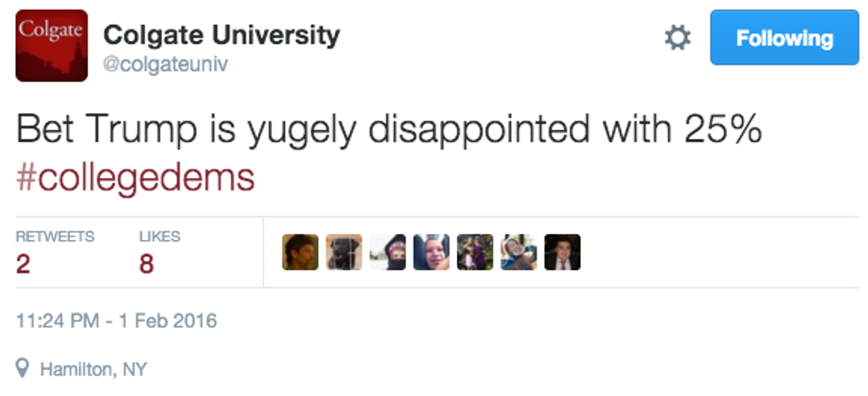Open the #collegedems hashtag
Image resolution: width=868 pixels, height=396 pixels.
(x=136, y=177)
